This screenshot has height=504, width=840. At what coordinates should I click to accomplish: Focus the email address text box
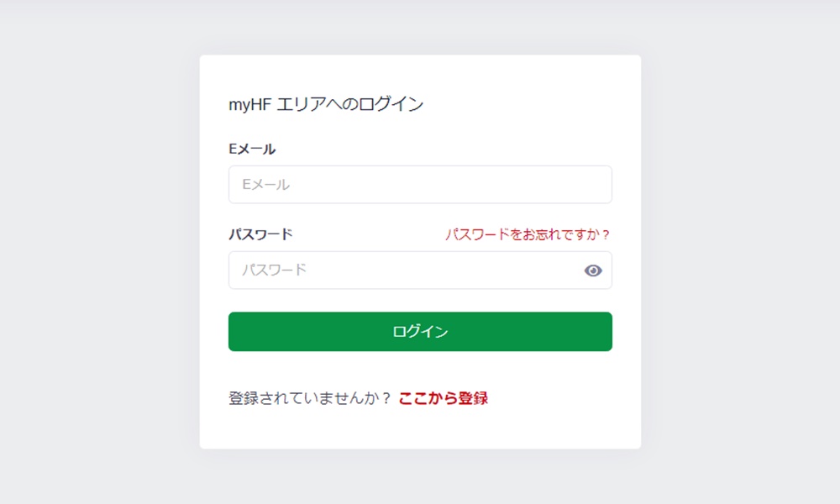pyautogui.click(x=378, y=184)
